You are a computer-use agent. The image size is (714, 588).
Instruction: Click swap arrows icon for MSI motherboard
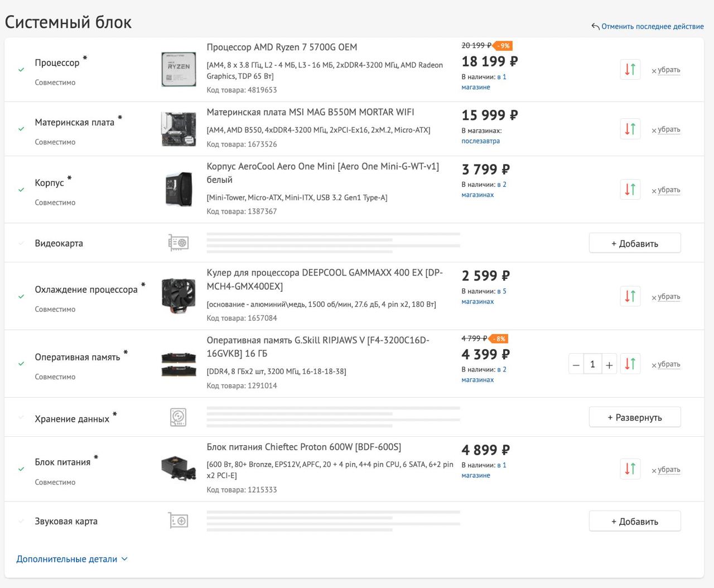pyautogui.click(x=630, y=129)
